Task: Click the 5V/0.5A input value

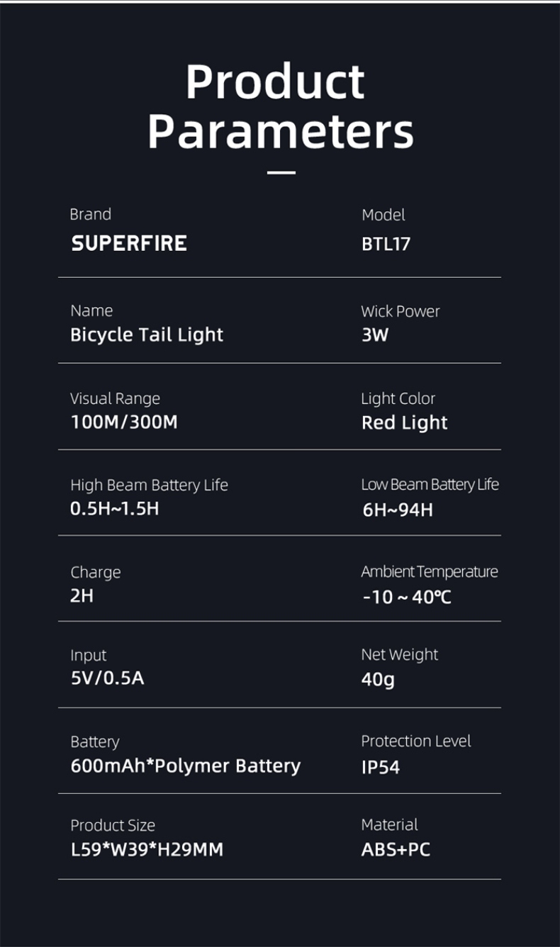Action: (x=107, y=678)
